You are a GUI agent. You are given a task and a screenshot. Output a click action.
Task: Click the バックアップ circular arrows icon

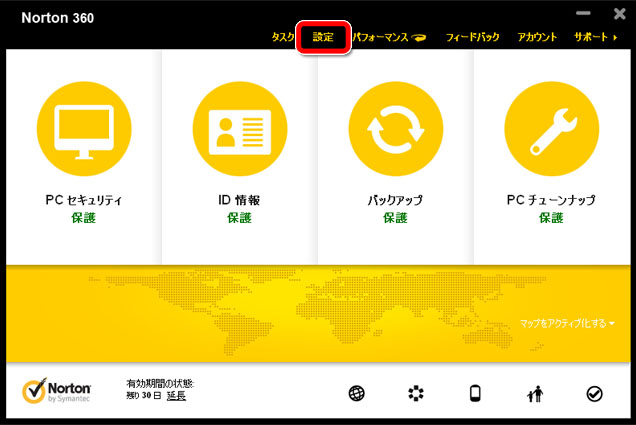395,129
